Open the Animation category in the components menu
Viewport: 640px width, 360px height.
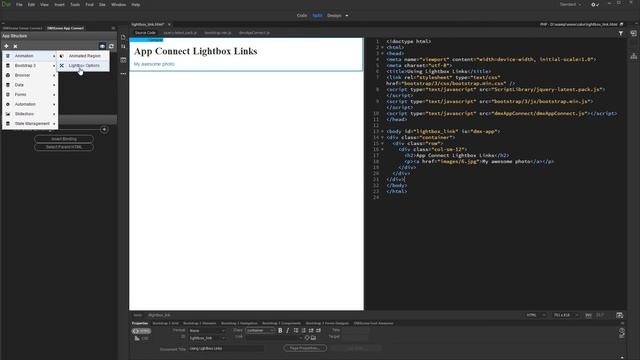point(30,56)
